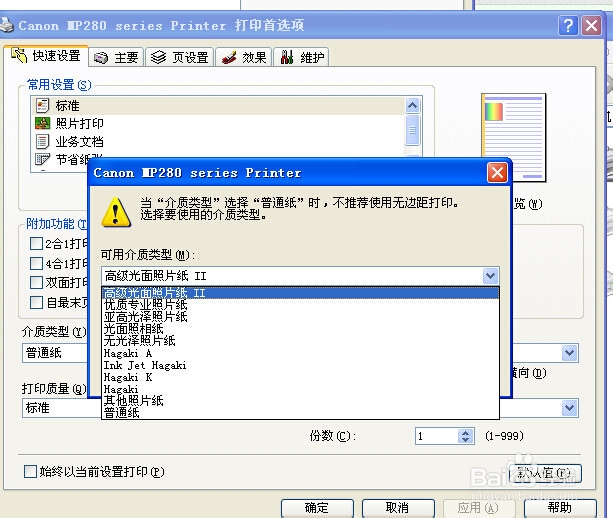Click the question mark help button
This screenshot has width=613, height=518.
[568, 26]
